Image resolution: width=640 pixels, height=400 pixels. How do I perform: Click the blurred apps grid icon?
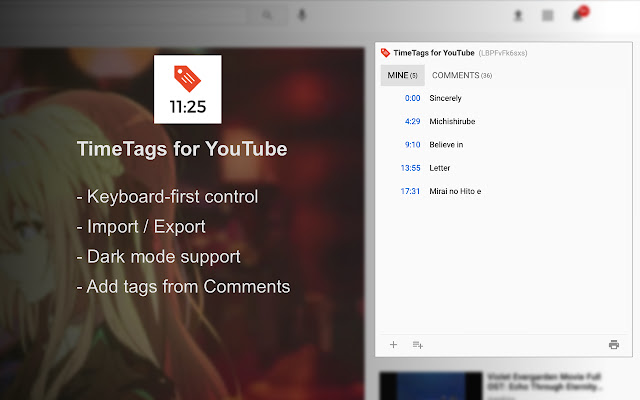[x=547, y=16]
